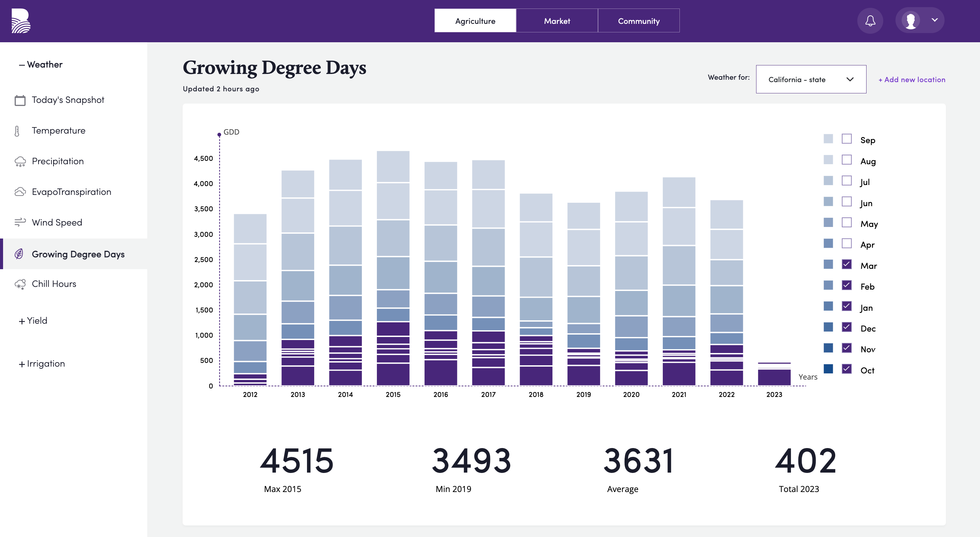This screenshot has width=980, height=537.
Task: Open the California state location dropdown
Action: pyautogui.click(x=811, y=79)
